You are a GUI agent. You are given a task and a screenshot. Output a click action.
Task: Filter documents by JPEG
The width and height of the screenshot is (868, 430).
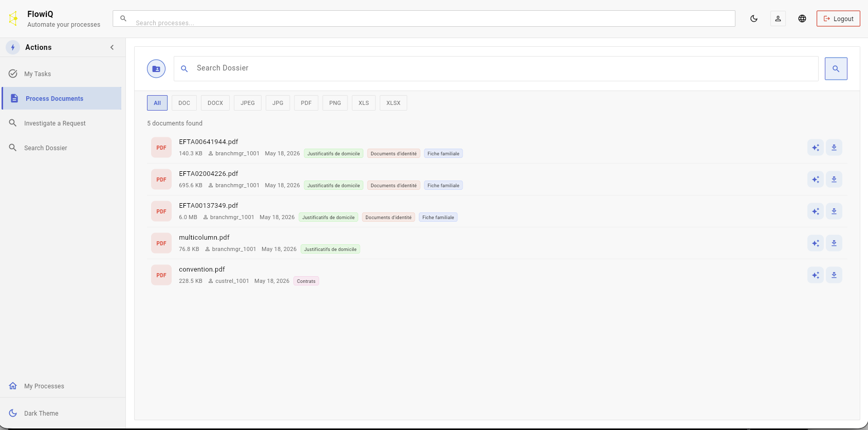pyautogui.click(x=248, y=103)
